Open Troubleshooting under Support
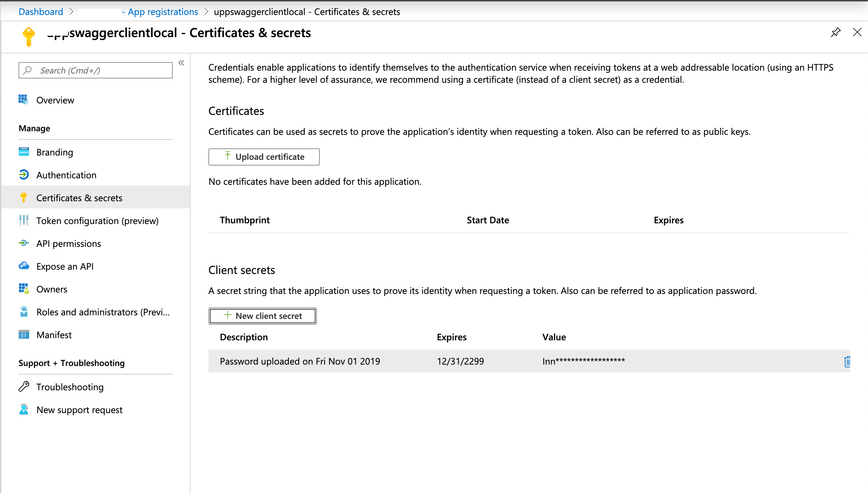Viewport: 868px width, 493px height. [x=70, y=387]
